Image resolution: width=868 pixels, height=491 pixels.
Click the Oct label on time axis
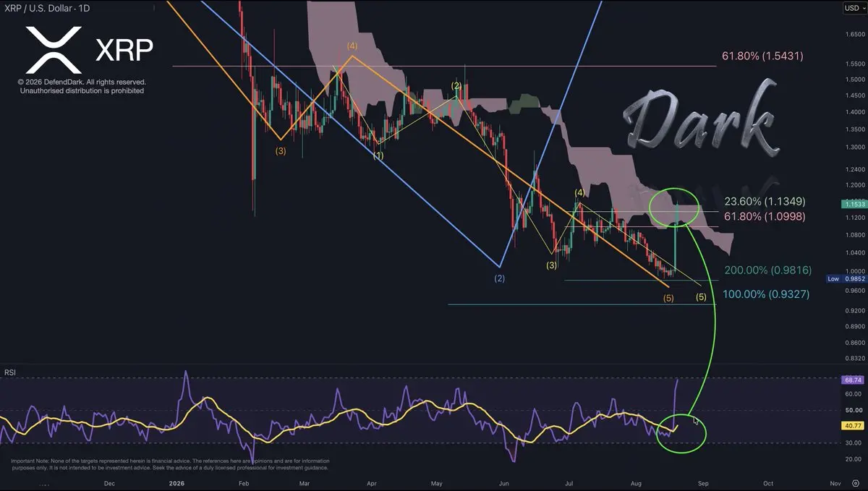pos(767,483)
